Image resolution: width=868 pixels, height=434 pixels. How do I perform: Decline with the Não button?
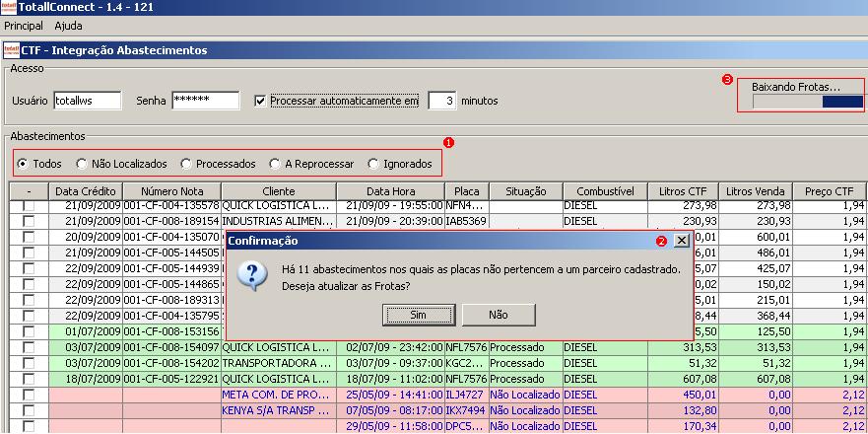pos(499,315)
